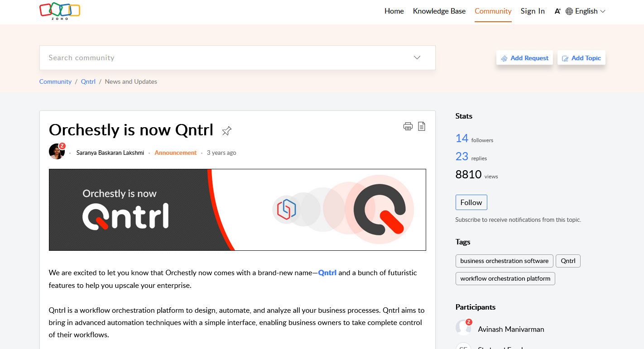This screenshot has height=349, width=644.
Task: Click the Qntrl breadcrumb link
Action: pyautogui.click(x=88, y=81)
